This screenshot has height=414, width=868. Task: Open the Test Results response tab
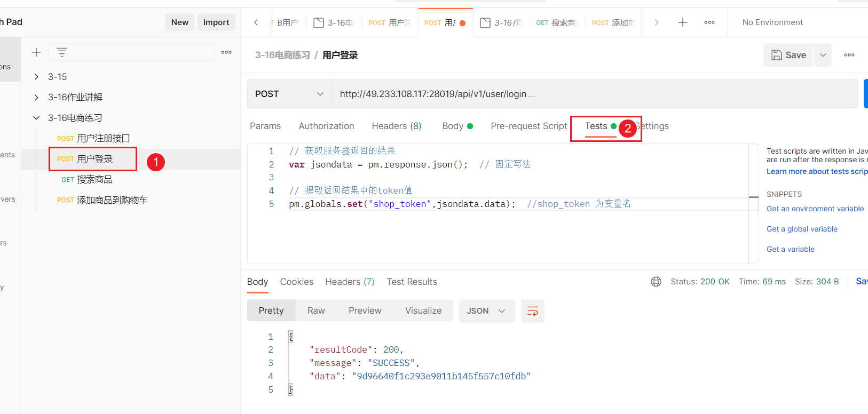pyautogui.click(x=412, y=282)
